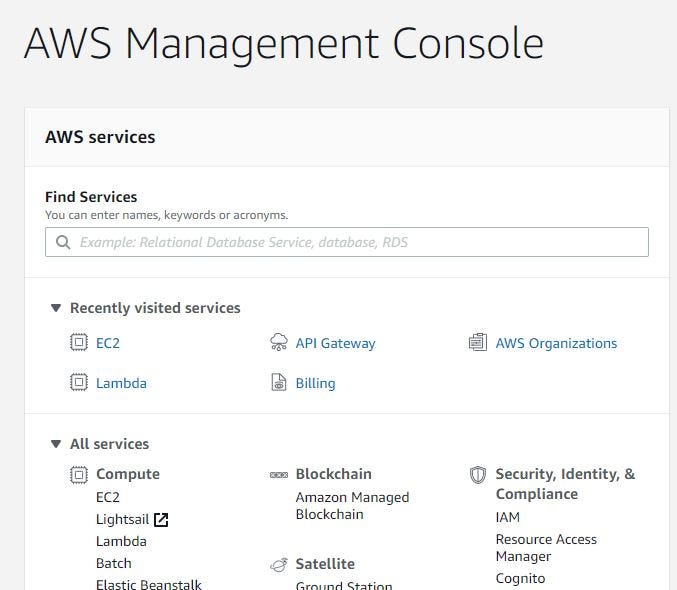Click the EC2 chip icon under Recently visited

(x=79, y=343)
